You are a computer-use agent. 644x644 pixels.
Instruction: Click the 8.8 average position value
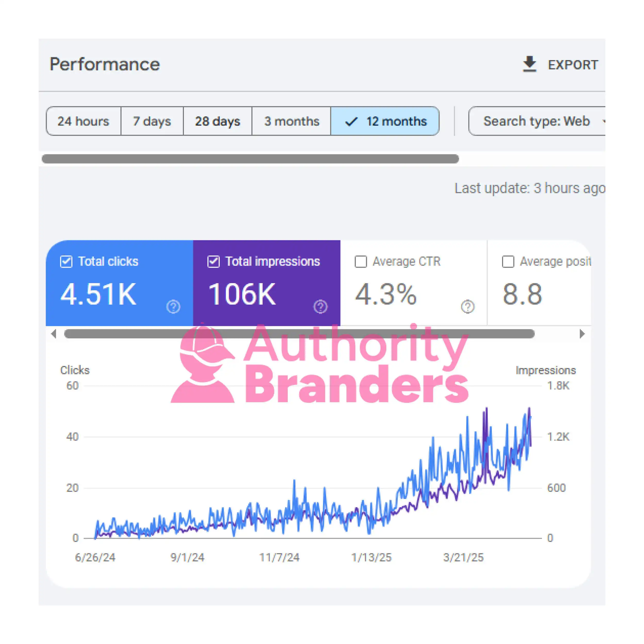point(522,294)
